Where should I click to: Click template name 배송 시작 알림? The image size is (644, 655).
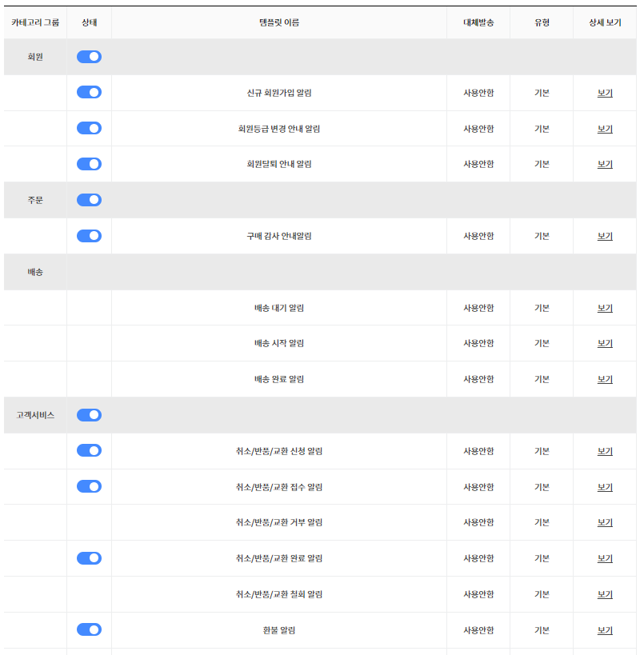coord(279,343)
